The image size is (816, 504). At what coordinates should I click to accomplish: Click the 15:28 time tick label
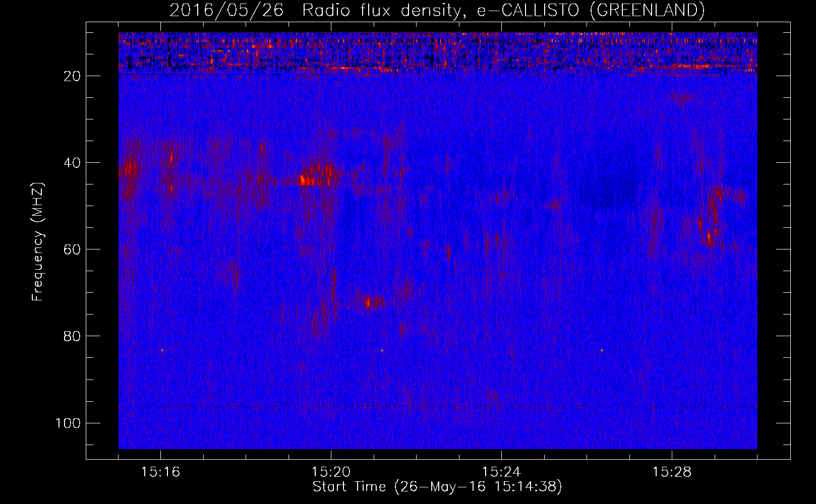(672, 472)
